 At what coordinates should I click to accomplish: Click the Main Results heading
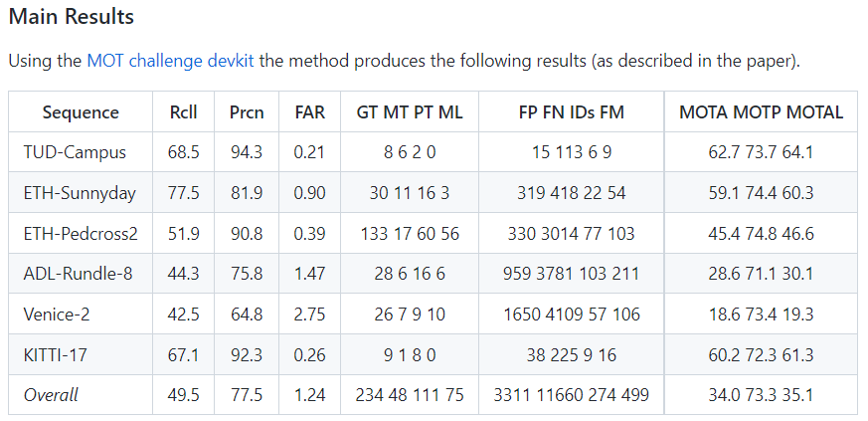tap(72, 17)
